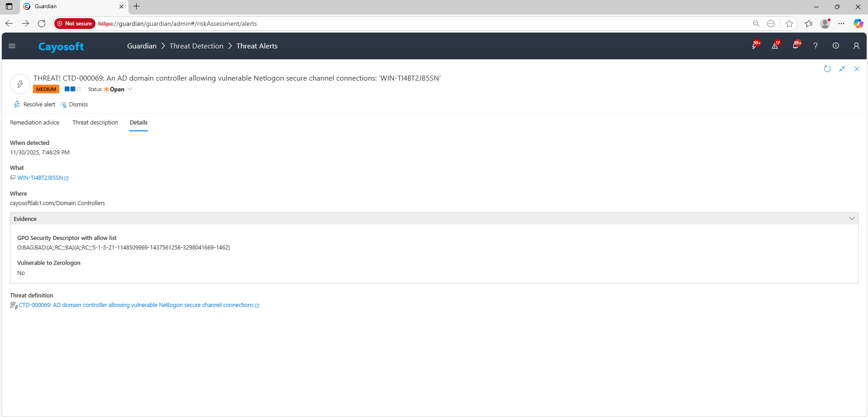Open the WIN-TI4BT2JB5SN computer link
This screenshot has height=417, width=868.
pyautogui.click(x=40, y=178)
